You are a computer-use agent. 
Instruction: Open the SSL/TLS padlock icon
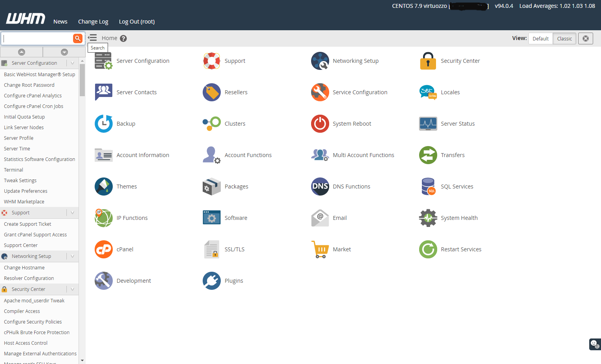point(211,249)
